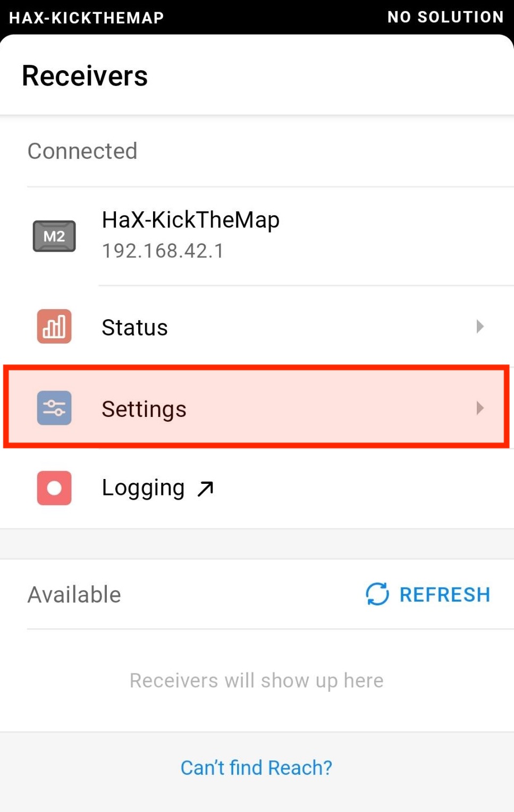
Task: Open the Settings sliders icon
Action: (x=53, y=408)
